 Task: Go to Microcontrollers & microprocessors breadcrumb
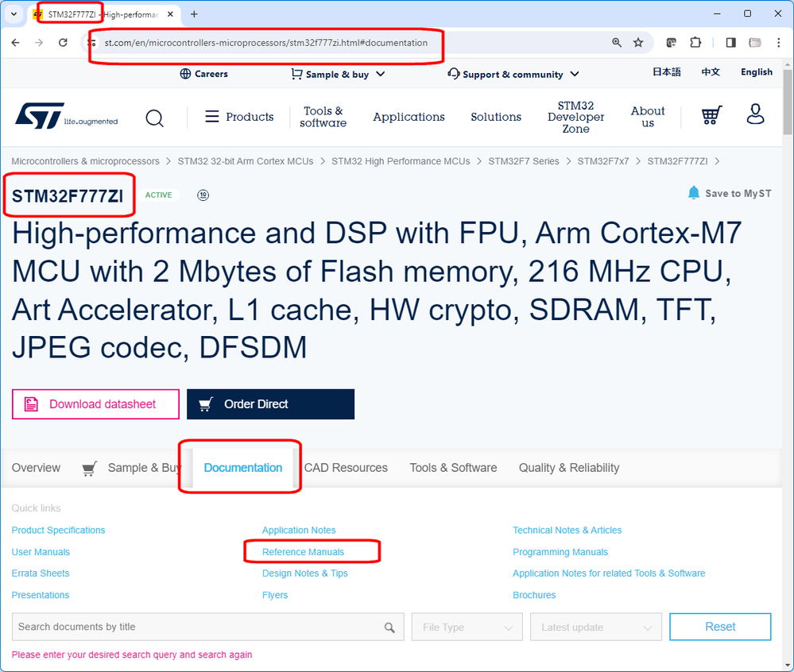click(x=85, y=161)
